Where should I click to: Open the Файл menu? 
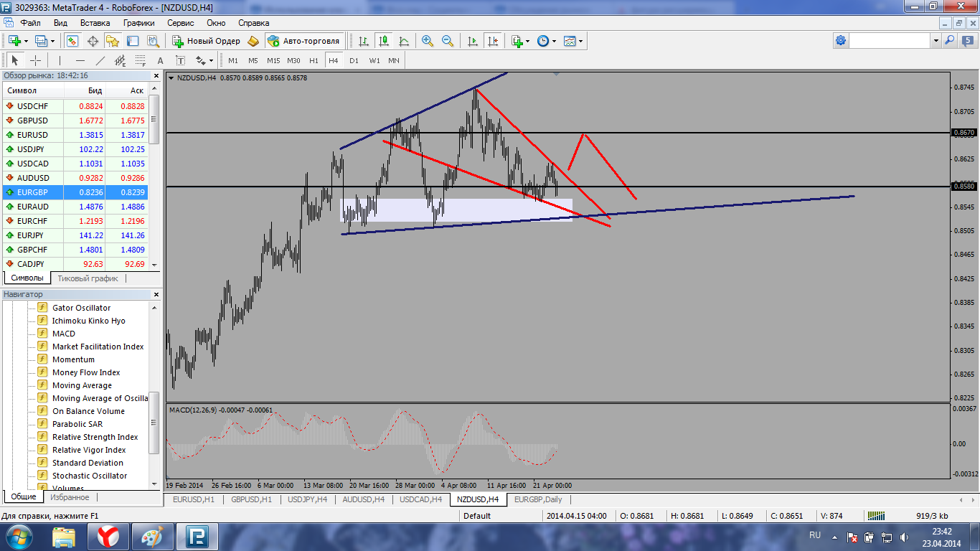coord(31,23)
